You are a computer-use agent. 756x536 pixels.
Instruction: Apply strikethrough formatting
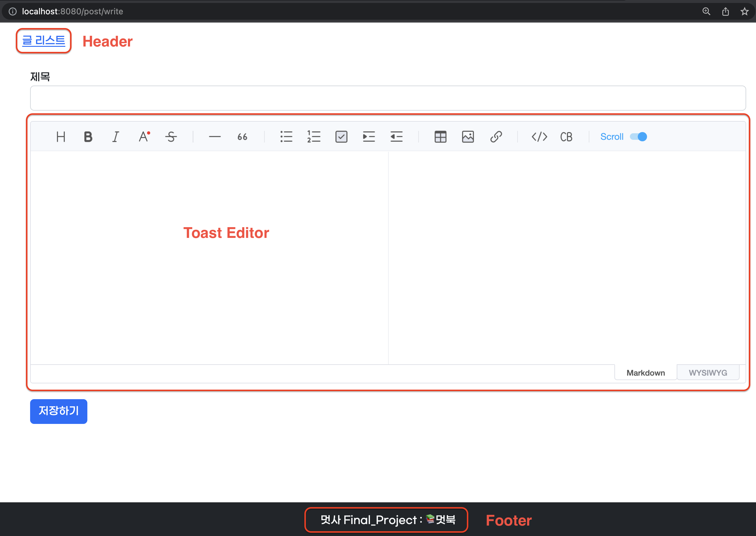[x=171, y=137]
